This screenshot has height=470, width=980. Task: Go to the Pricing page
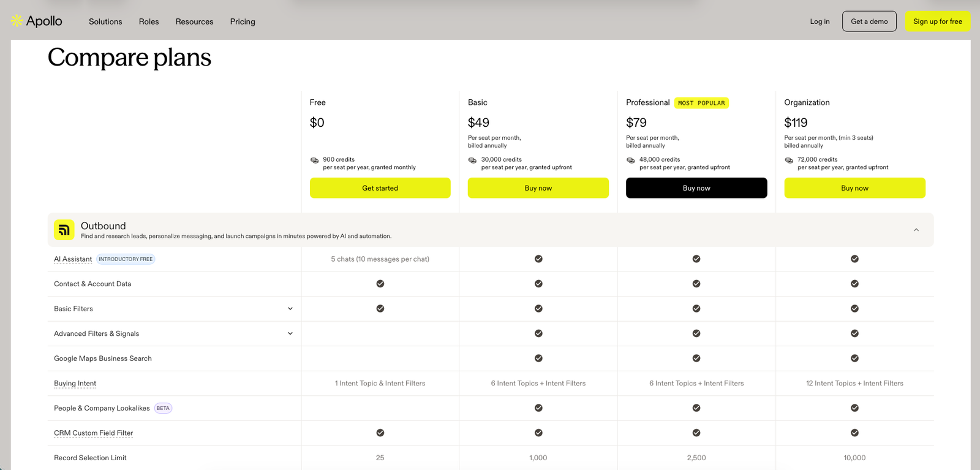[243, 21]
